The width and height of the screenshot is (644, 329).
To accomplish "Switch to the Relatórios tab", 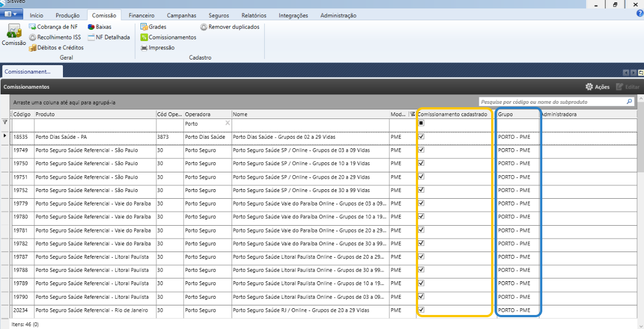I will (x=254, y=15).
